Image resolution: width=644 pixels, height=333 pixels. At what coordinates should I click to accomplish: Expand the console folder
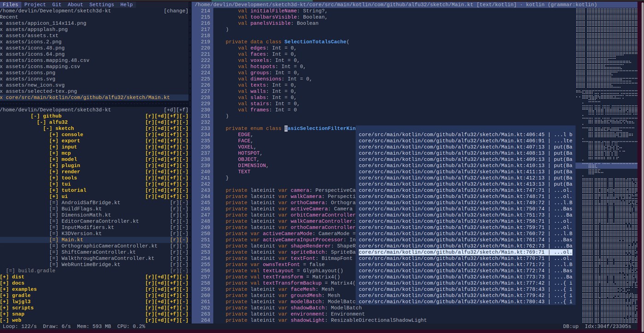tap(54, 135)
